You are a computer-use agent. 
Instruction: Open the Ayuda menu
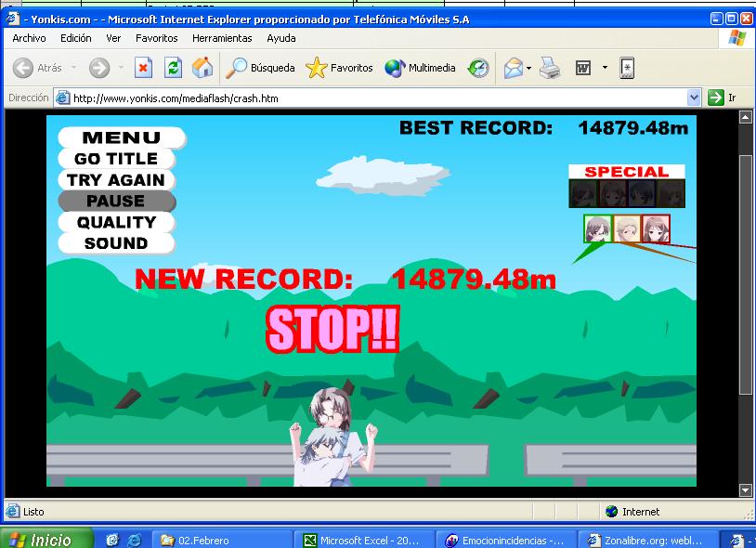[281, 38]
